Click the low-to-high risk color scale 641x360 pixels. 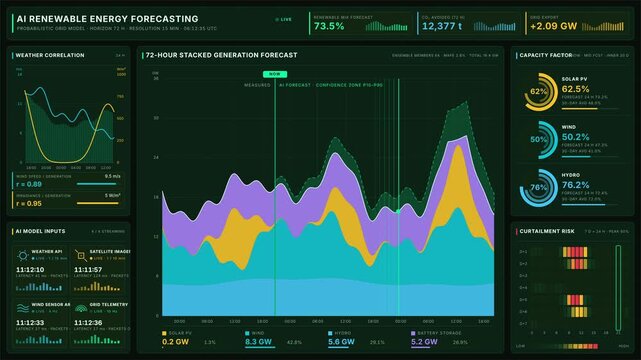(x=572, y=346)
